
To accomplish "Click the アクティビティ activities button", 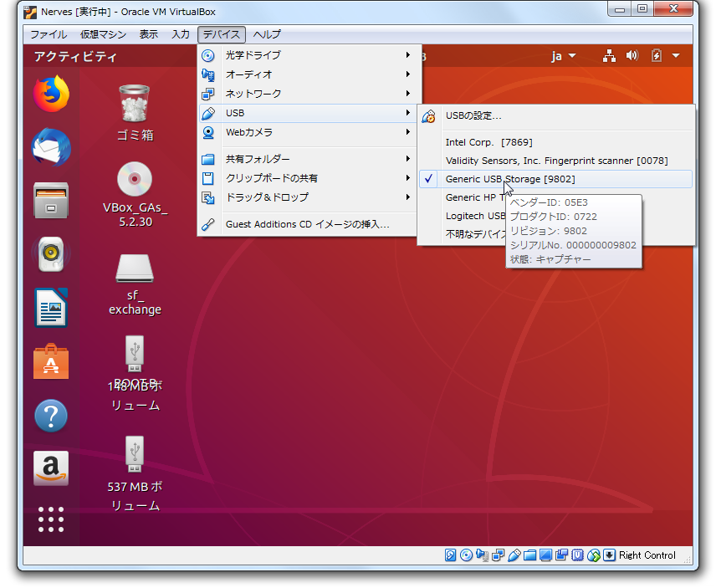I will 75,56.
